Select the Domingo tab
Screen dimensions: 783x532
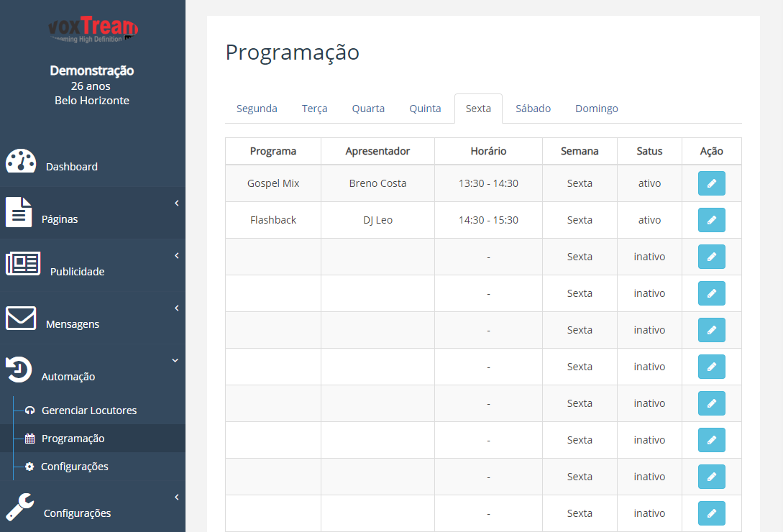pos(596,109)
